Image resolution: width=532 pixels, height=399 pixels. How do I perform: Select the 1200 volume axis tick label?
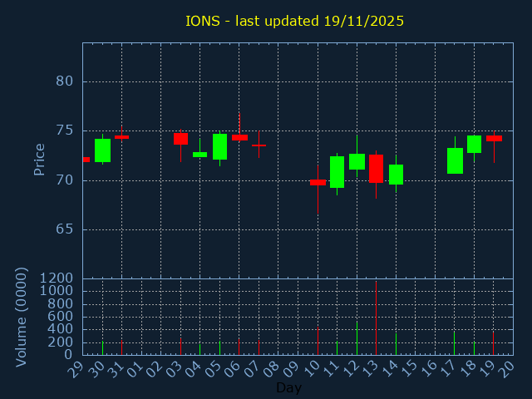pos(57,278)
